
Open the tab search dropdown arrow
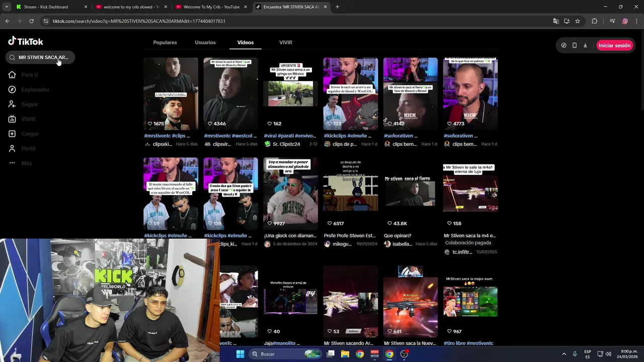pos(7,7)
